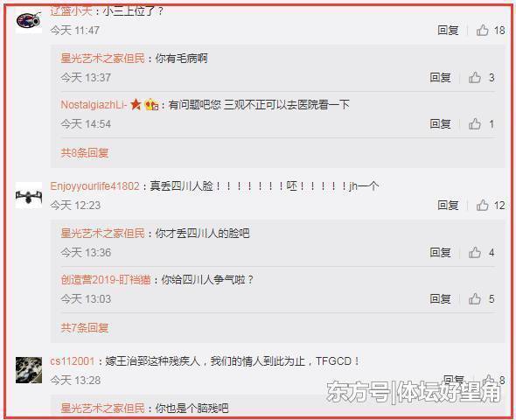This screenshot has height=420, width=516.
Task: Like Enjoyyourlife41802's comment with 12 likes
Action: 483,205
